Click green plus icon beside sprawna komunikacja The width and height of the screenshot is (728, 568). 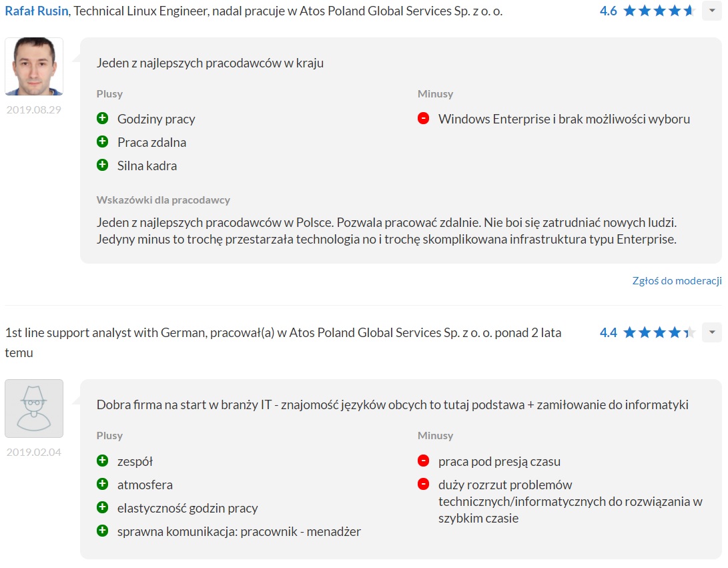pyautogui.click(x=102, y=531)
